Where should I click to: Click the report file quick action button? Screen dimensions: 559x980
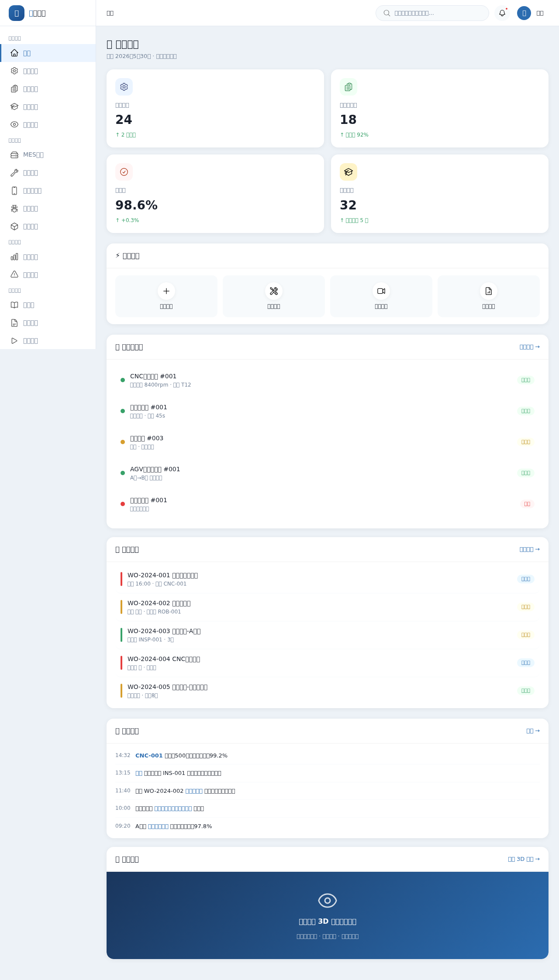pyautogui.click(x=489, y=296)
